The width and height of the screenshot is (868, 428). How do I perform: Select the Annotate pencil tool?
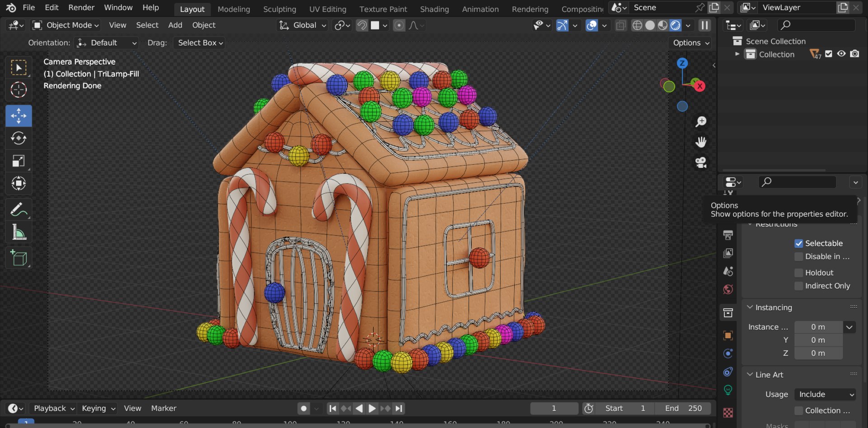pyautogui.click(x=19, y=209)
